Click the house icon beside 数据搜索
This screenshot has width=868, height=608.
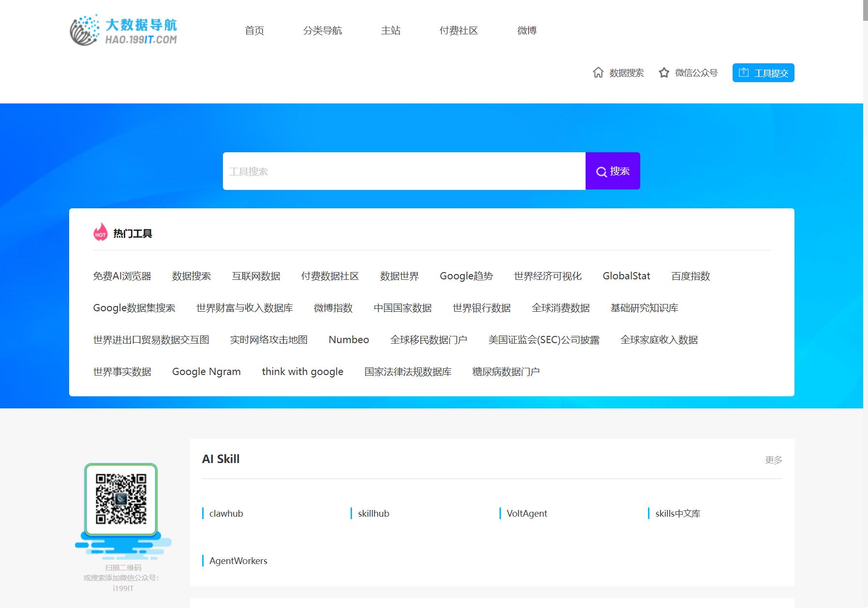598,72
